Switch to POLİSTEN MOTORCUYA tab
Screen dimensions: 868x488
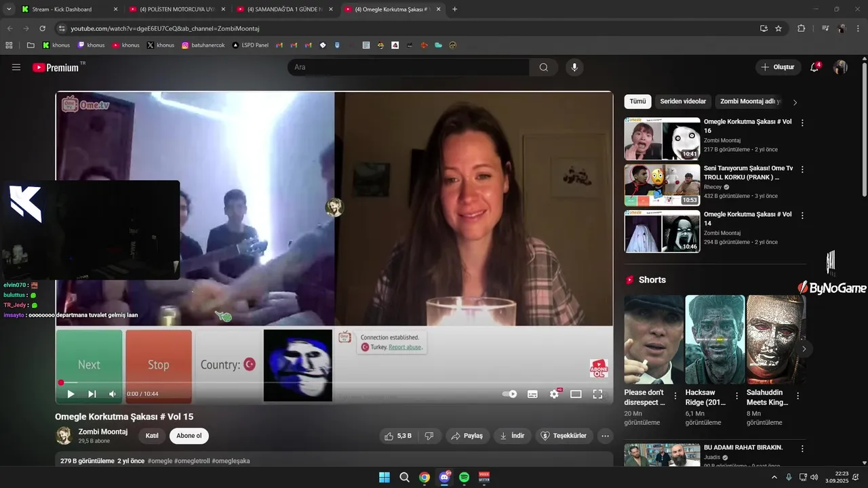click(176, 9)
